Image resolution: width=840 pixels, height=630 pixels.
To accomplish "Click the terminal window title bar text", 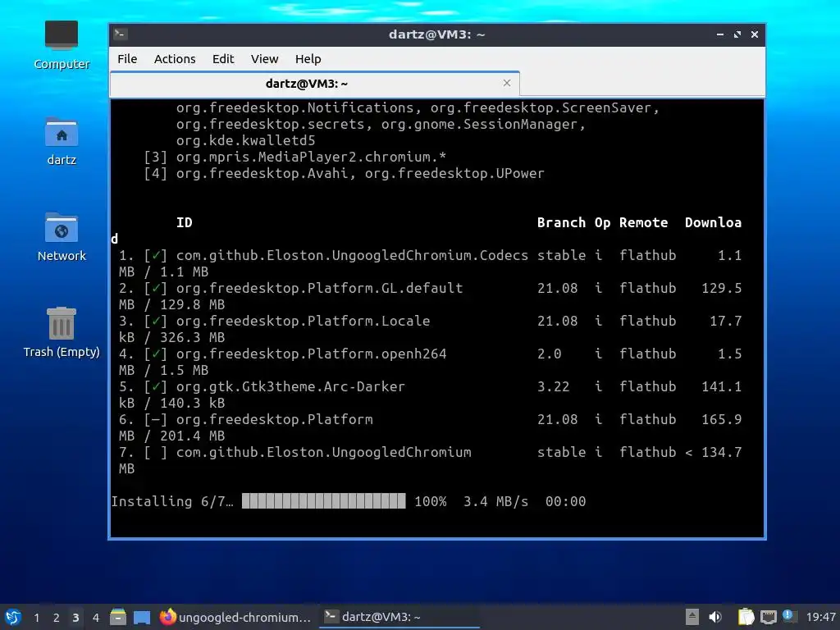I will click(436, 34).
